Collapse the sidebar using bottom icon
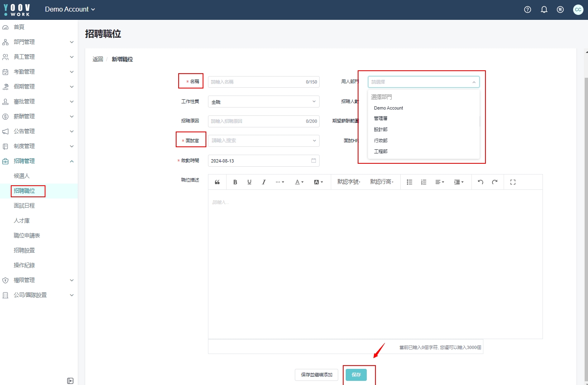 coord(70,381)
